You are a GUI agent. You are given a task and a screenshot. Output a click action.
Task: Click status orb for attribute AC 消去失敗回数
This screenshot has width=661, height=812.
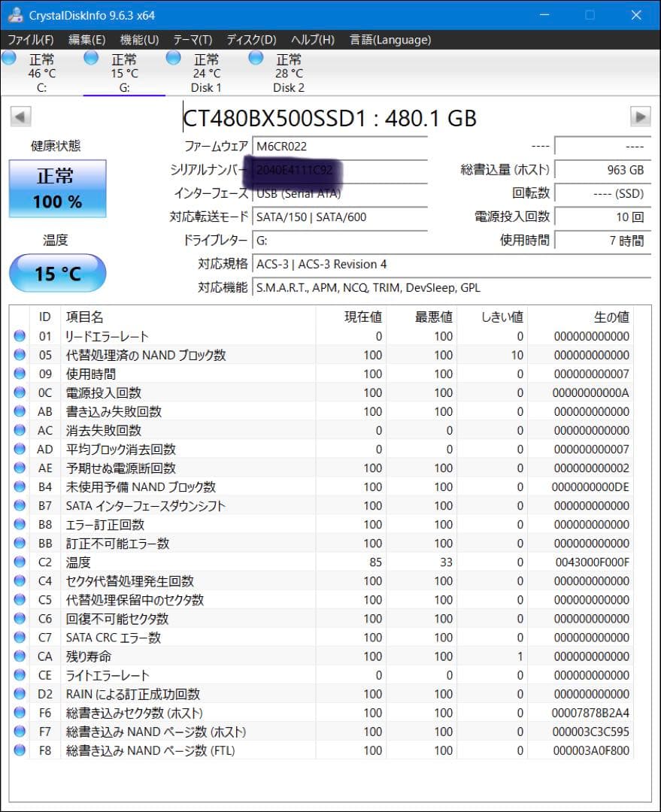(x=20, y=430)
